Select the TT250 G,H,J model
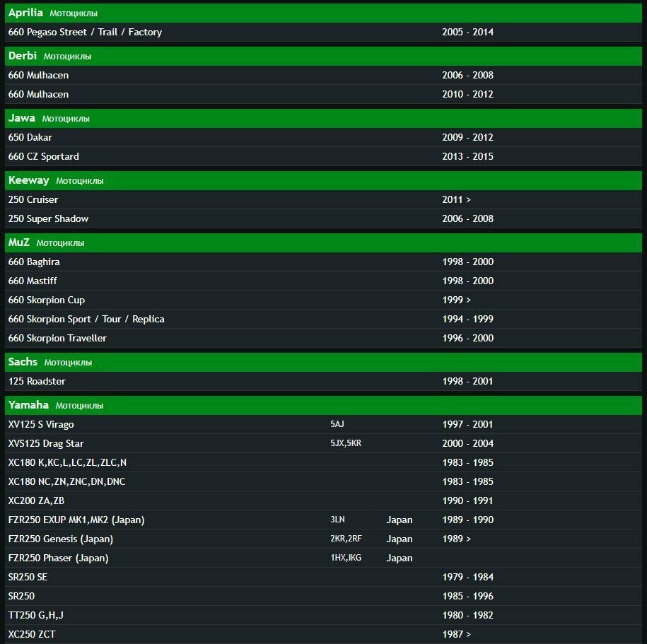Screen dimensions: 647x644 pyautogui.click(x=36, y=615)
